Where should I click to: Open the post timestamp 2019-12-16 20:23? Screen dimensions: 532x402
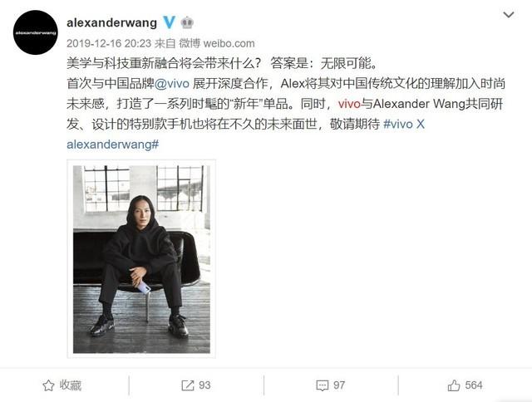[109, 43]
